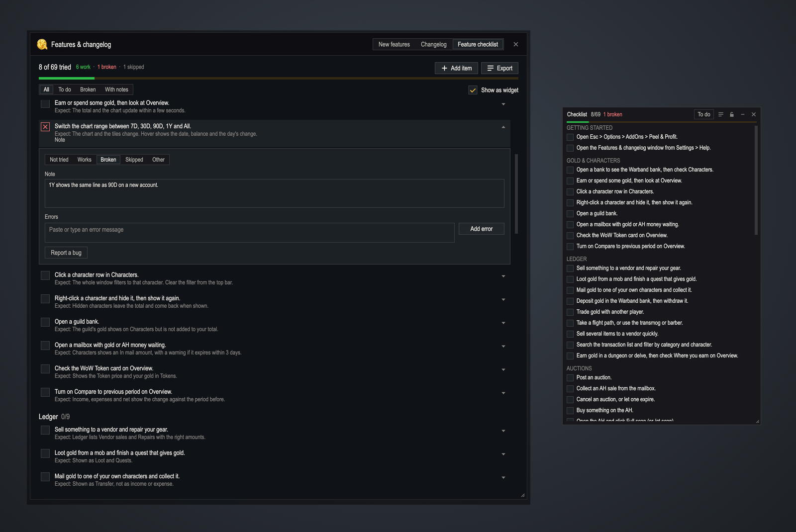This screenshot has width=796, height=532.
Task: Check 'Sell something to a vendor' in main window
Action: coord(45,430)
